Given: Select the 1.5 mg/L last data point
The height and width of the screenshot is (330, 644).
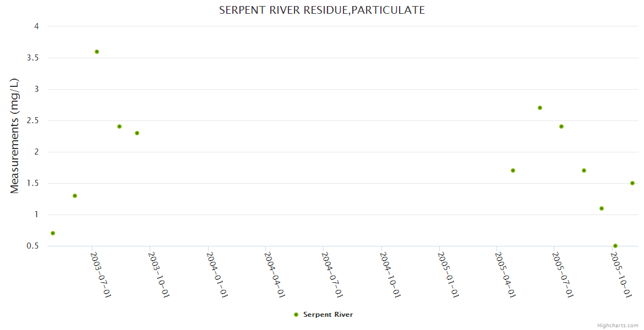Looking at the screenshot, I should pyautogui.click(x=632, y=183).
